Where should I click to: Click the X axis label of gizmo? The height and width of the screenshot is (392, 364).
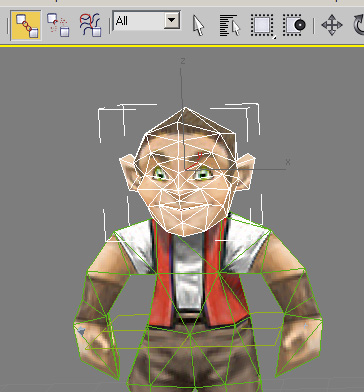point(288,162)
